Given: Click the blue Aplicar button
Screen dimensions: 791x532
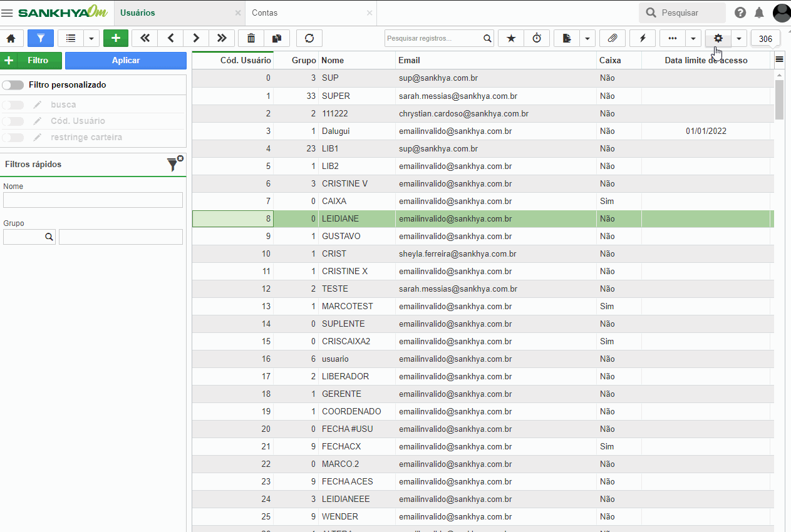Looking at the screenshot, I should (x=126, y=61).
